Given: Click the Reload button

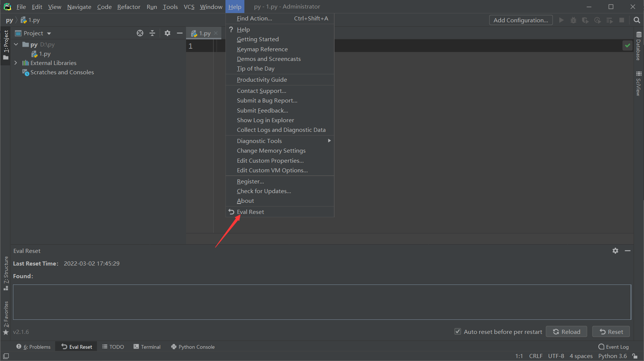Looking at the screenshot, I should point(566,332).
